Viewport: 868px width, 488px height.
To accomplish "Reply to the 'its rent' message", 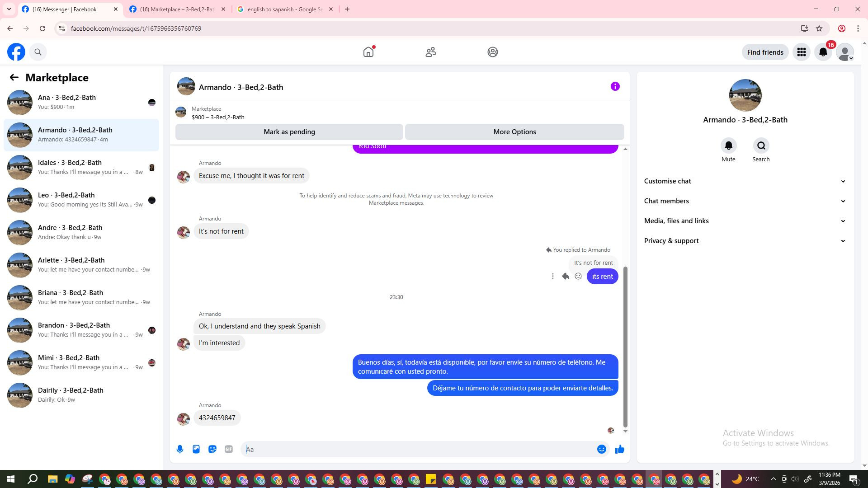I will point(566,276).
